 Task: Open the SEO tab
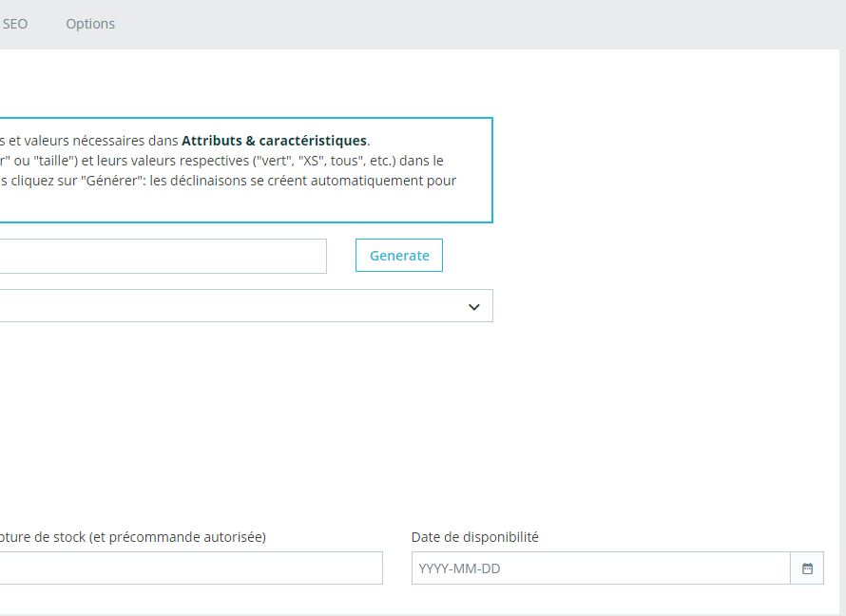click(14, 24)
